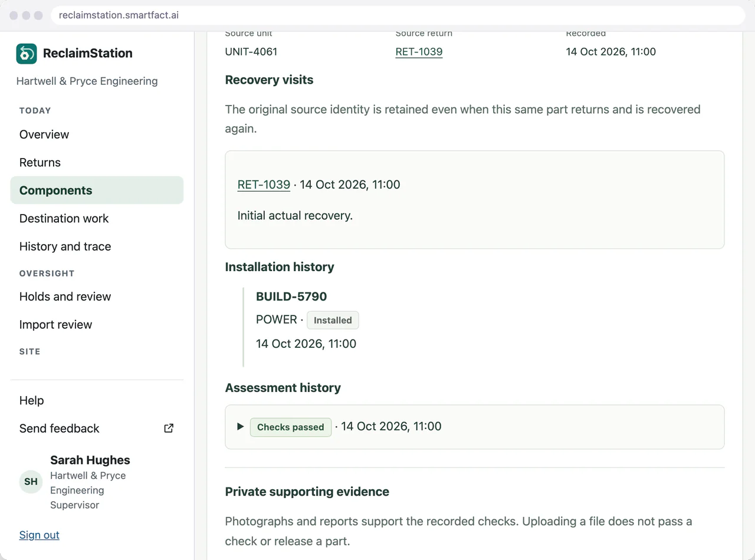
Task: Click the Initial actual recovery note
Action: (295, 216)
